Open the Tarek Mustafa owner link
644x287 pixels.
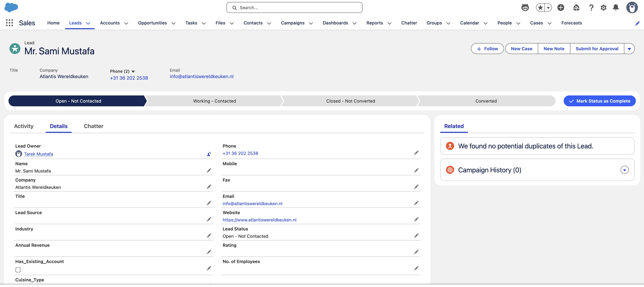[39, 154]
